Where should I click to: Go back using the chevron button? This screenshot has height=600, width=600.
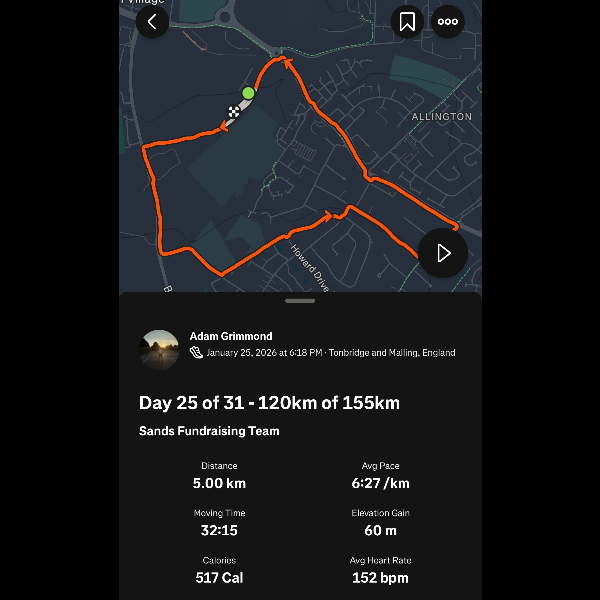point(152,22)
